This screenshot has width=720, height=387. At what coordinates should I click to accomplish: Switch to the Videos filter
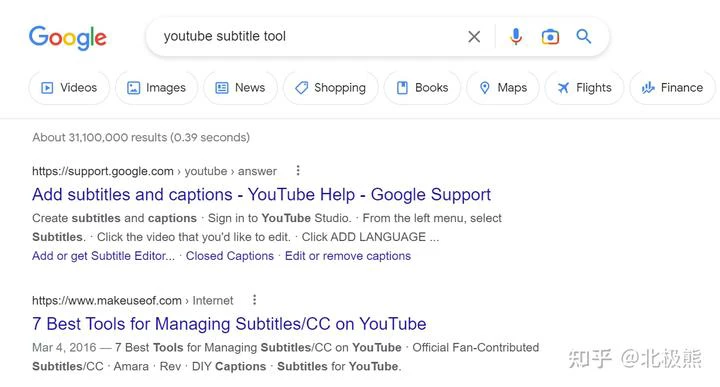[69, 88]
